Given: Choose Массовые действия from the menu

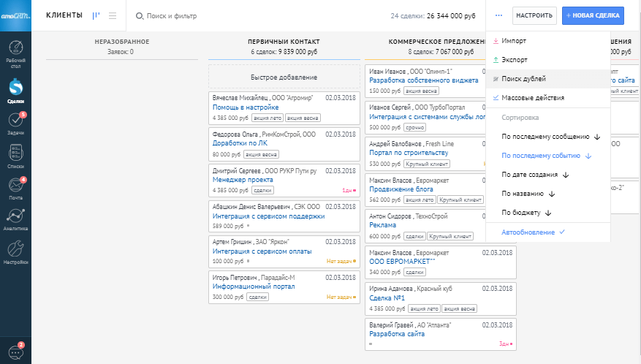Looking at the screenshot, I should (x=533, y=98).
